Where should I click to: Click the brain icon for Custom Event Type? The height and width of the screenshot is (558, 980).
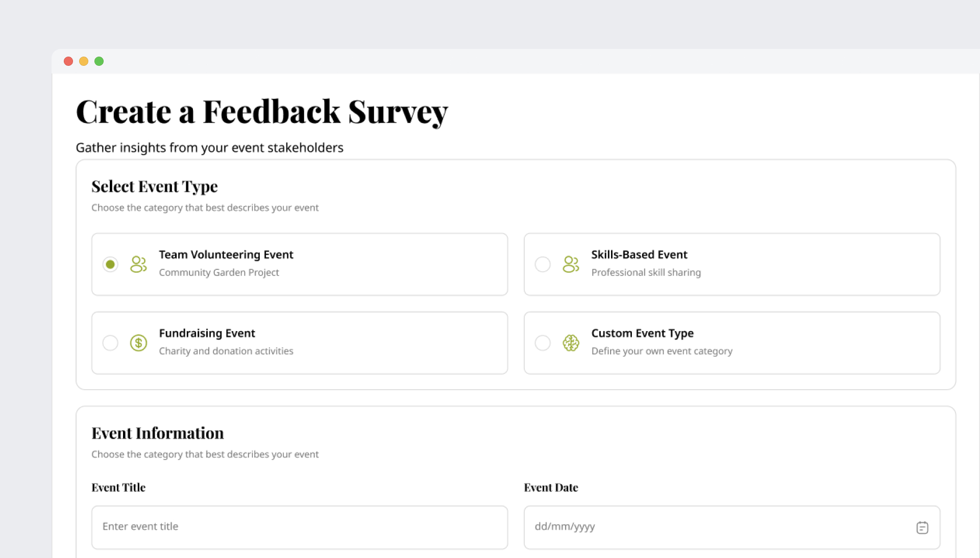click(x=571, y=343)
